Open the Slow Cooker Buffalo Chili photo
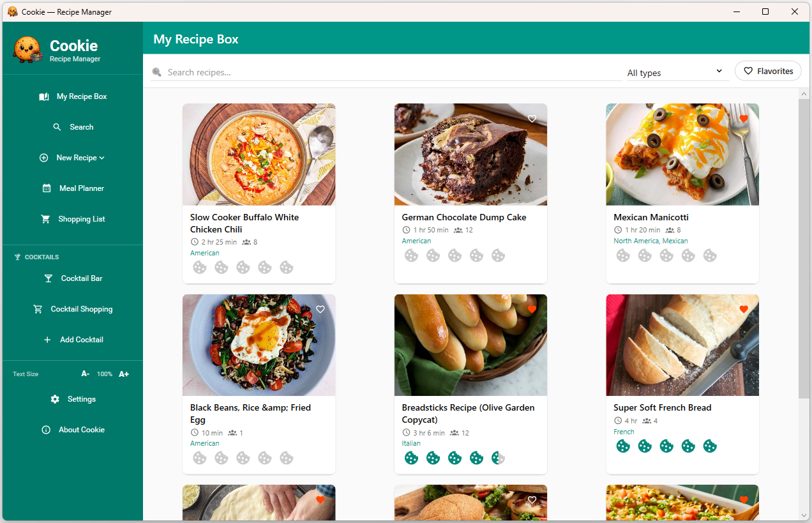The image size is (812, 523). pos(259,155)
